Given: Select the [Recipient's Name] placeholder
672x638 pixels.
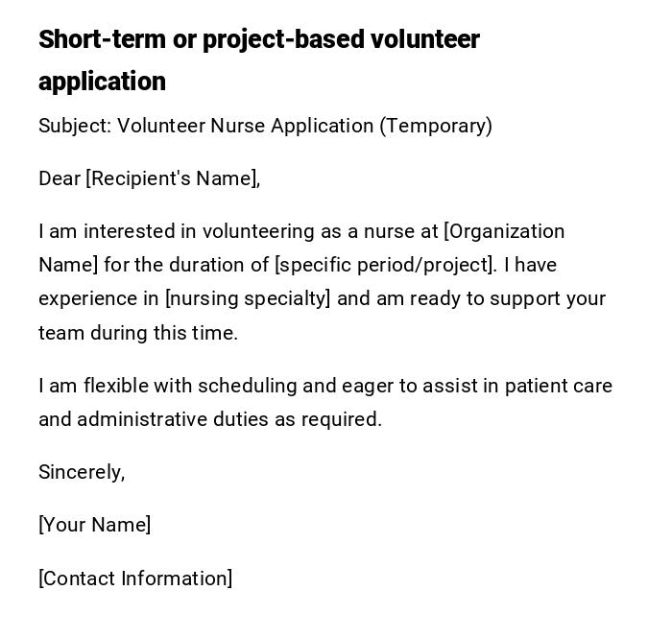Looking at the screenshot, I should click(173, 178).
